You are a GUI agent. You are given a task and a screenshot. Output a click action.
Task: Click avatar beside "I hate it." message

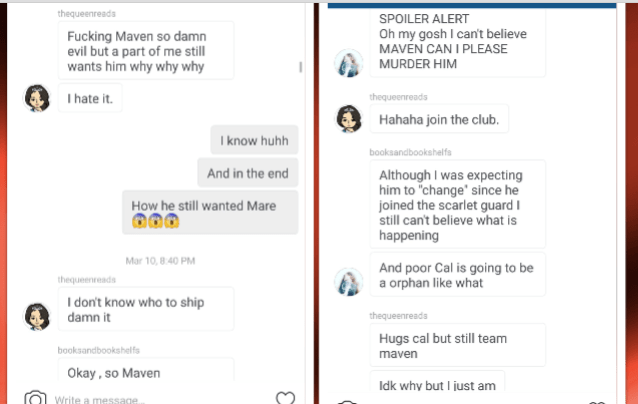[x=38, y=98]
